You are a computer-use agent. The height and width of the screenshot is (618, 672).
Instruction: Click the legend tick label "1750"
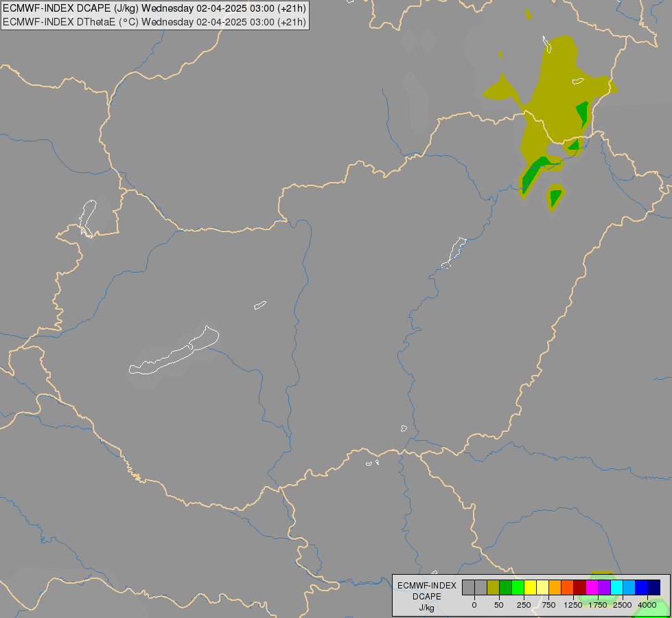[x=598, y=605]
